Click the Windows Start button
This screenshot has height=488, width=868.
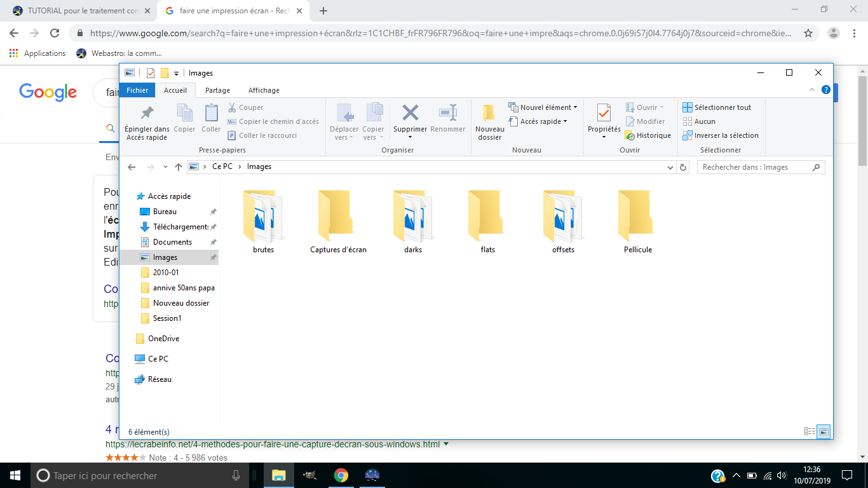[15, 475]
